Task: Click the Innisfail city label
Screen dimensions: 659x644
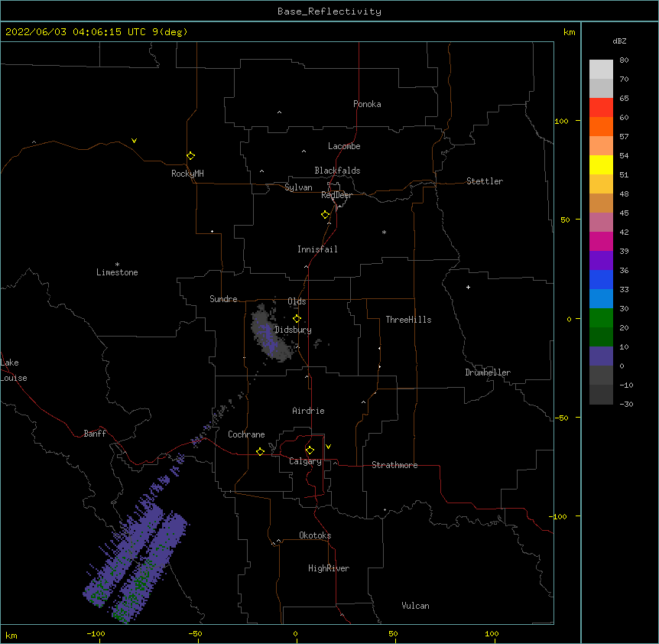Action: click(317, 249)
